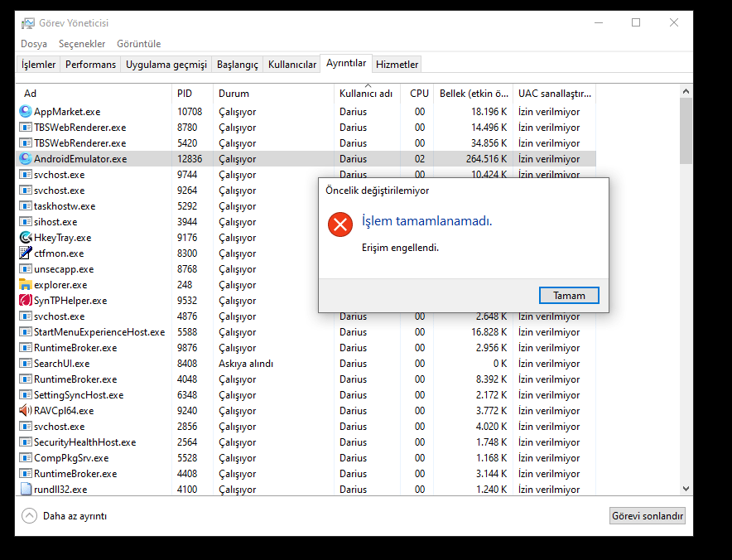
Task: Click the CompPkgSrv.exe process icon
Action: 25,458
